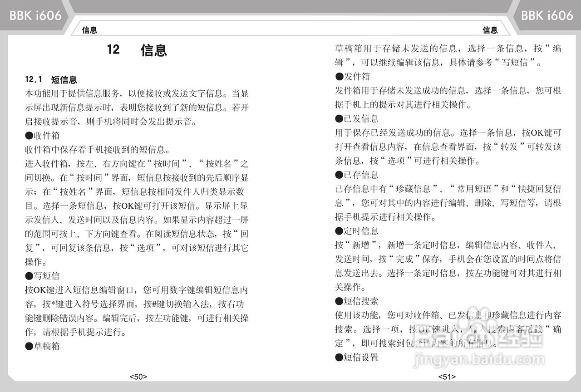Click the line starting "已存信息中有"
This screenshot has height=392, width=581.
coord(448,189)
